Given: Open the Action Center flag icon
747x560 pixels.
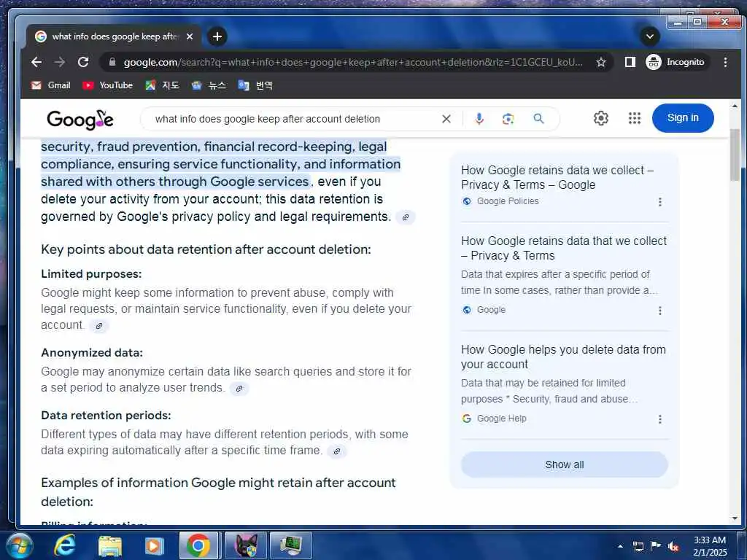Looking at the screenshot, I should 656,546.
